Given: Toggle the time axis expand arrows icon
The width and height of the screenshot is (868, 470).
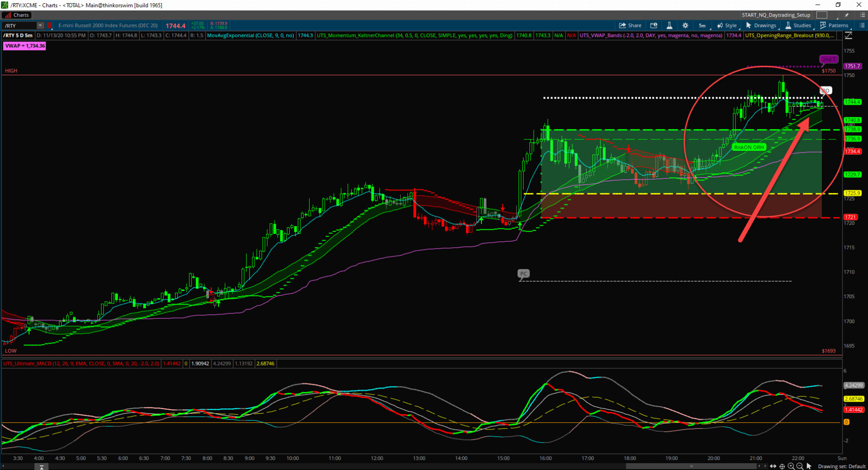Looking at the screenshot, I should (773, 466).
